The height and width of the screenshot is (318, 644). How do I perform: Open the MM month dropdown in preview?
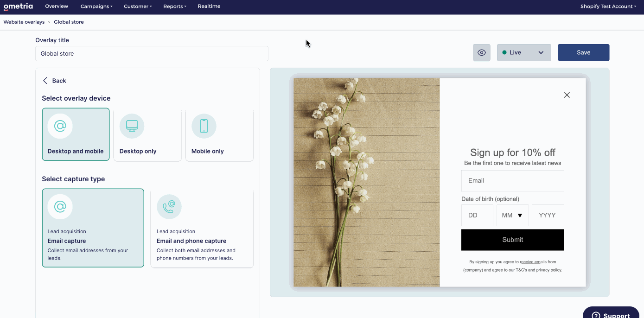click(513, 216)
